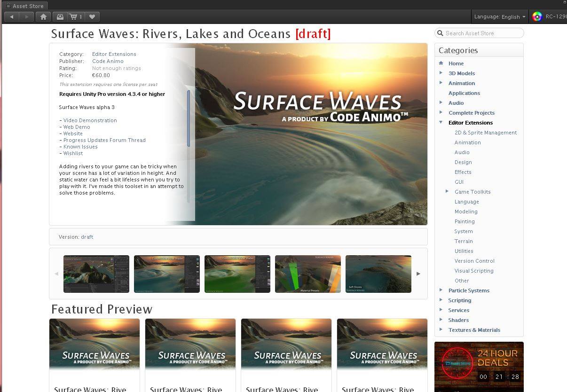Open the Website link
Screen dimensions: 567x392
[73, 133]
